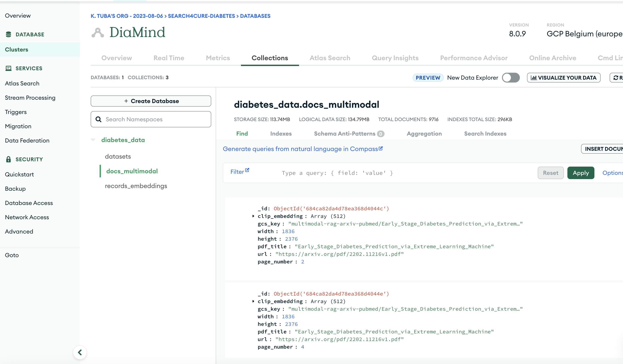Toggle the New Data Explorer switch
Viewport: 623px width, 364px height.
tap(510, 78)
